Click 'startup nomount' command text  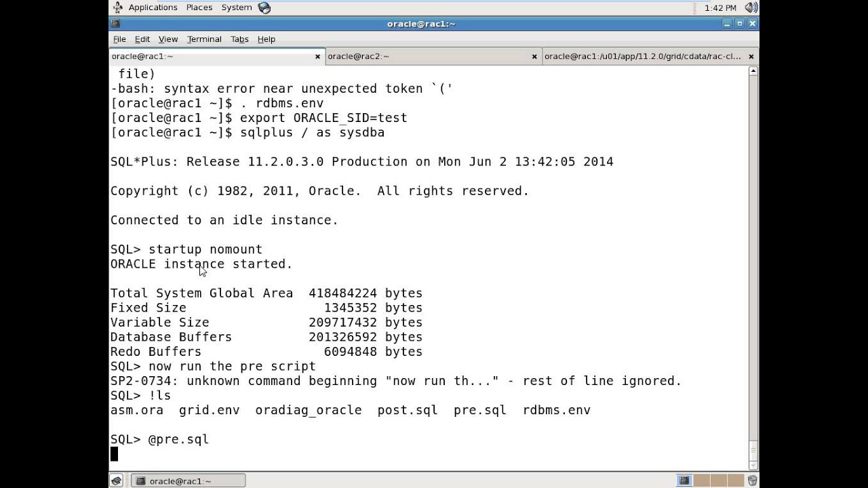pos(205,249)
